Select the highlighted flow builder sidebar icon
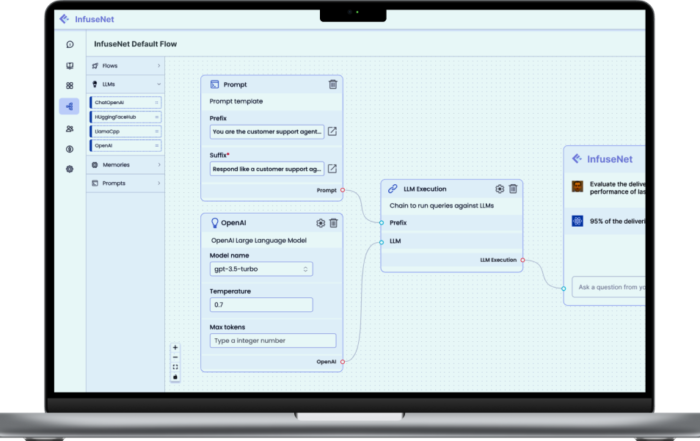The image size is (700, 441). click(x=69, y=106)
